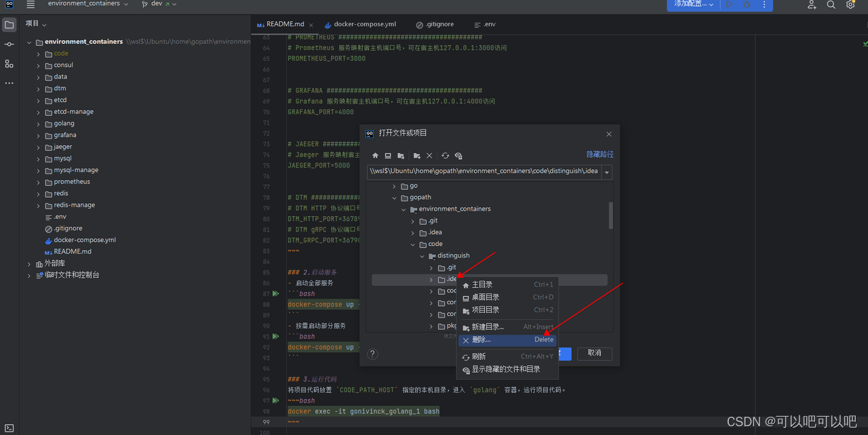Go to home directory icon in dialog toolbar

tap(375, 156)
